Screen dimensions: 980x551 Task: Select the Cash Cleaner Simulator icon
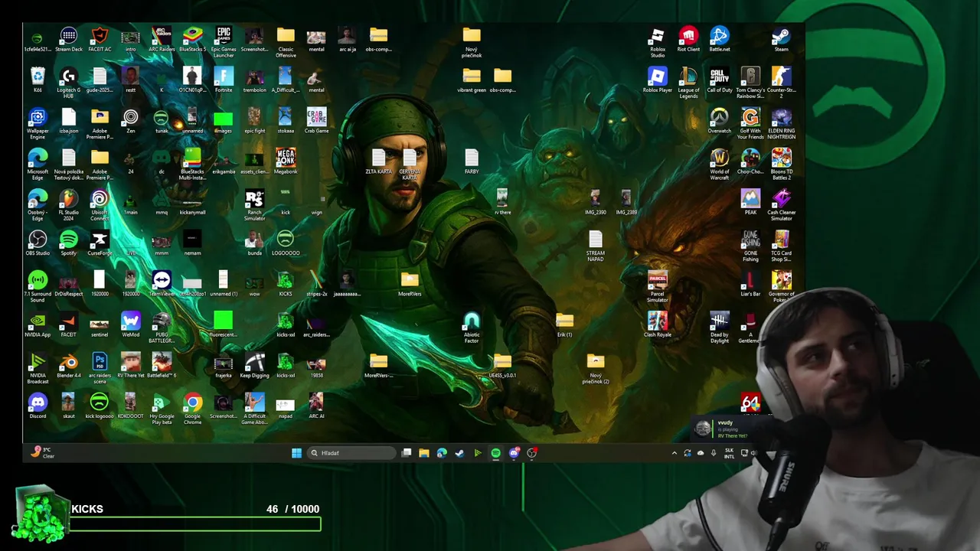(781, 205)
